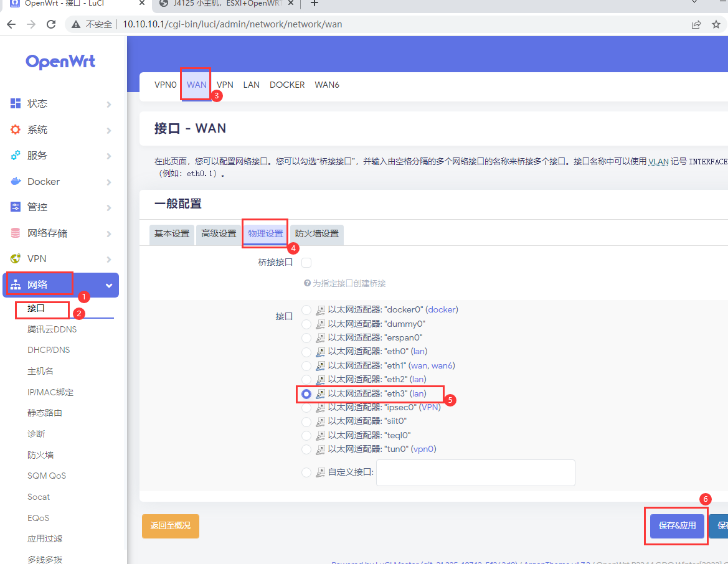
Task: Select the ipsec0 adapter radio button
Action: tap(306, 408)
